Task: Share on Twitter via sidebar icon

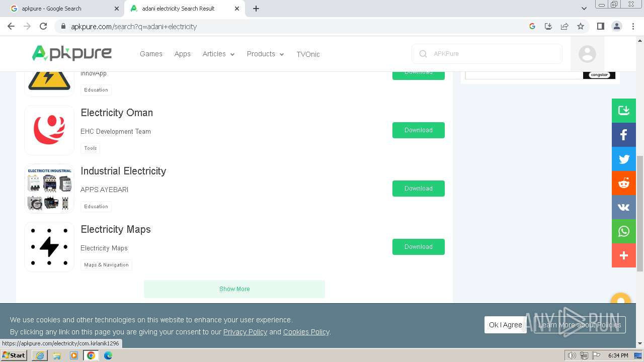Action: (x=624, y=159)
